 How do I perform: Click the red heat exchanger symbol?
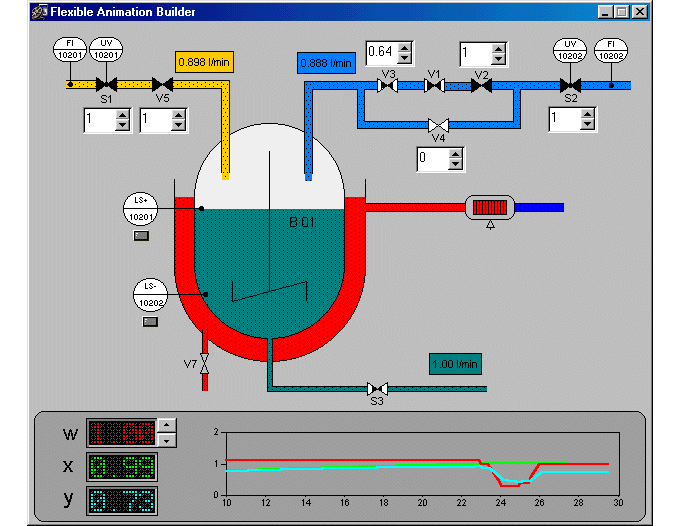[490, 208]
